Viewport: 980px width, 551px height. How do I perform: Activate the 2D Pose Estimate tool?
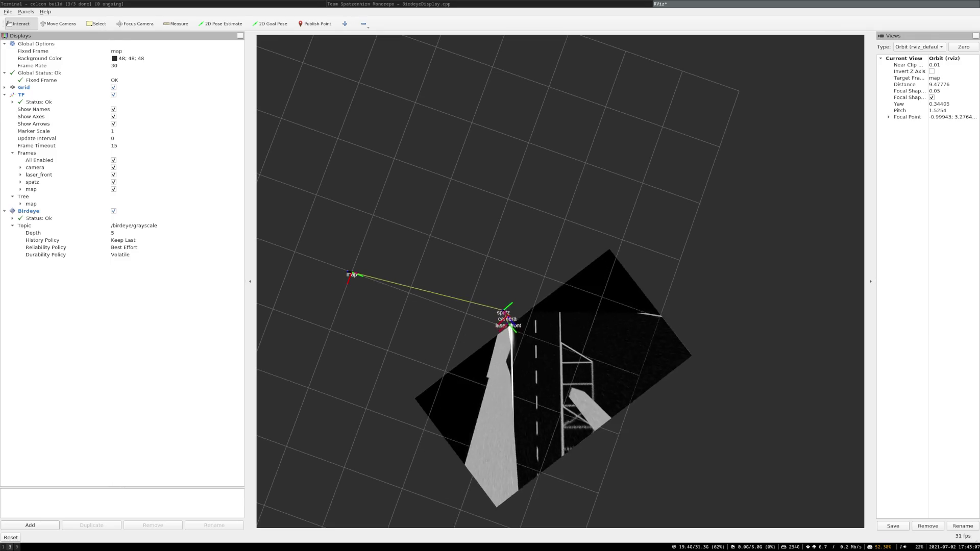(220, 23)
